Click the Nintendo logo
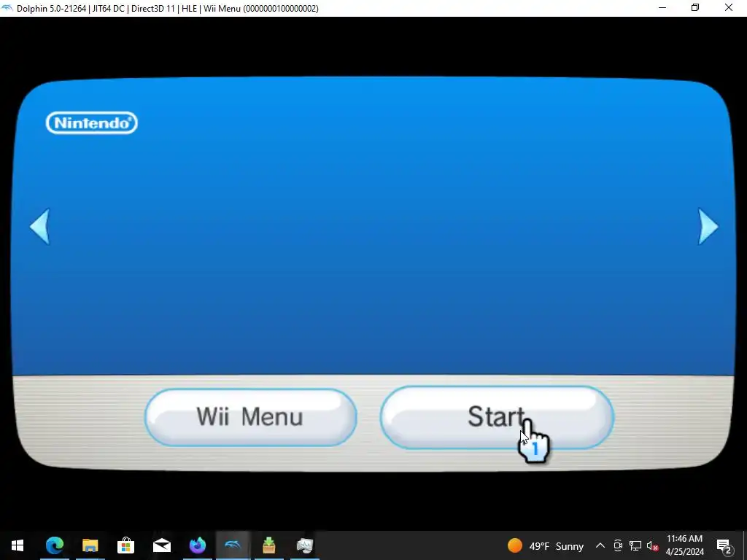Image resolution: width=747 pixels, height=560 pixels. (x=92, y=122)
